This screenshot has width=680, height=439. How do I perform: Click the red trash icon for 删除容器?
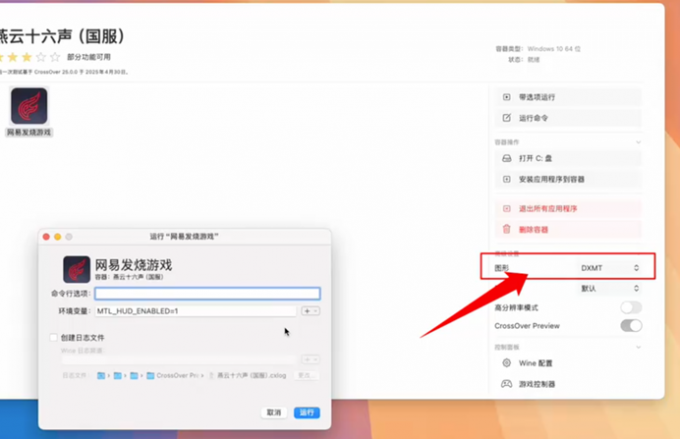coord(506,229)
